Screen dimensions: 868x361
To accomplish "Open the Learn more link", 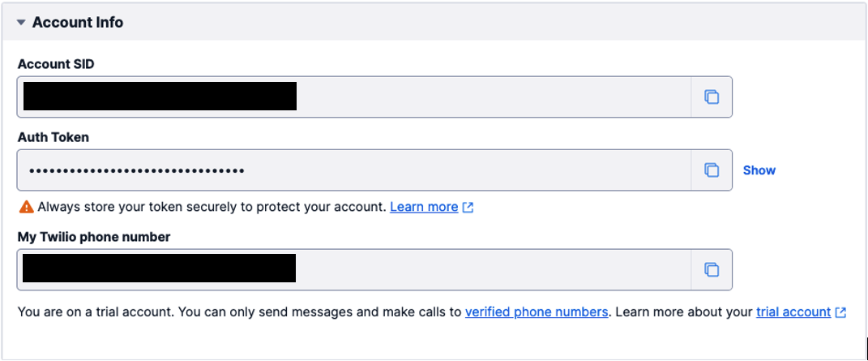I will pyautogui.click(x=424, y=207).
